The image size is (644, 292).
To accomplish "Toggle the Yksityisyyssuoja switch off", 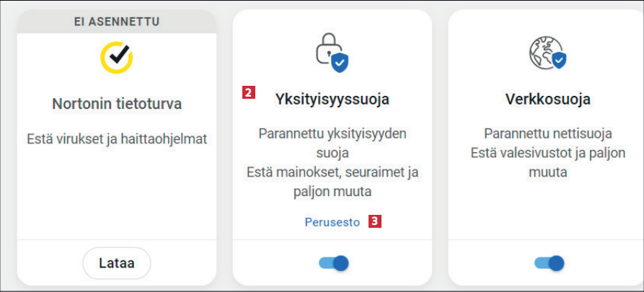I will click(x=333, y=263).
